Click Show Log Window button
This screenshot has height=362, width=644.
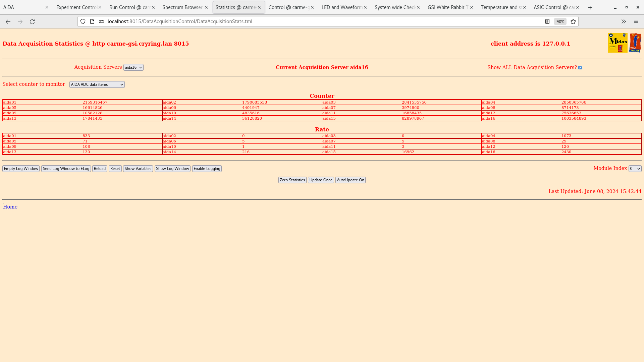tap(172, 168)
